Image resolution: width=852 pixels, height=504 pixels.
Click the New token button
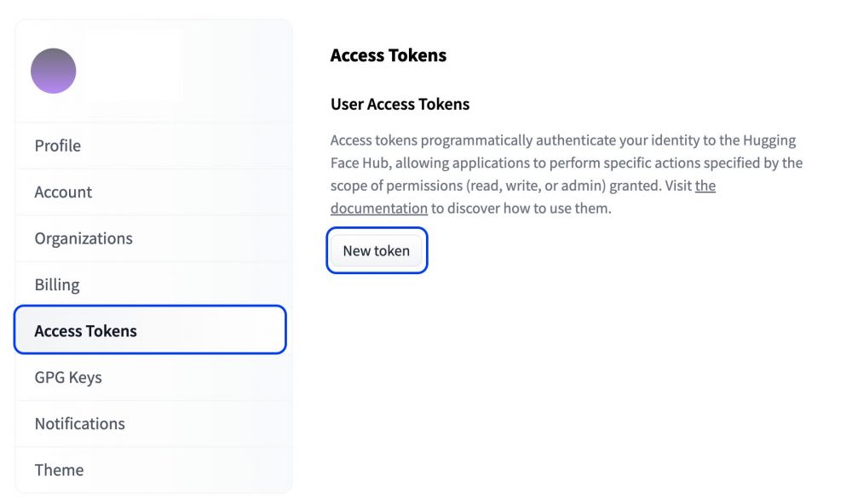click(376, 251)
